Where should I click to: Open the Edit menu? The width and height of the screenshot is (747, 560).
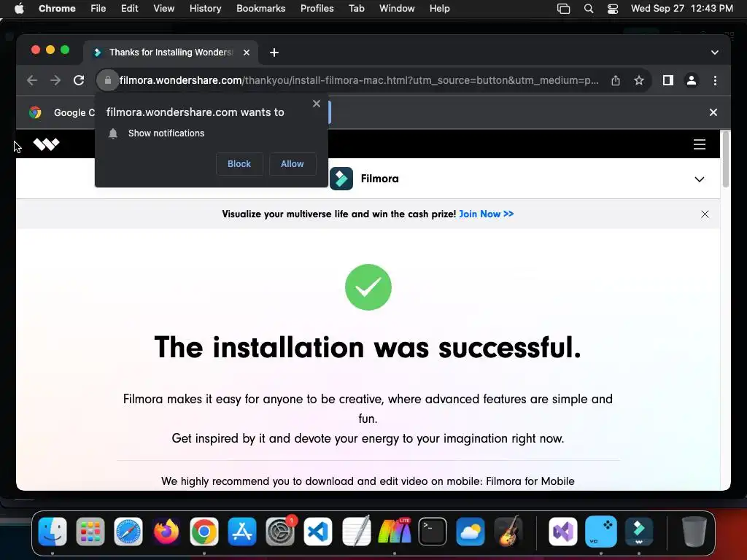coord(129,9)
